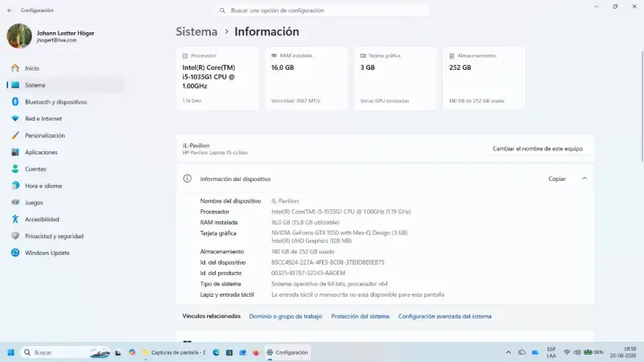Open Privacidad y seguridad settings
The width and height of the screenshot is (644, 362).
coord(54,237)
